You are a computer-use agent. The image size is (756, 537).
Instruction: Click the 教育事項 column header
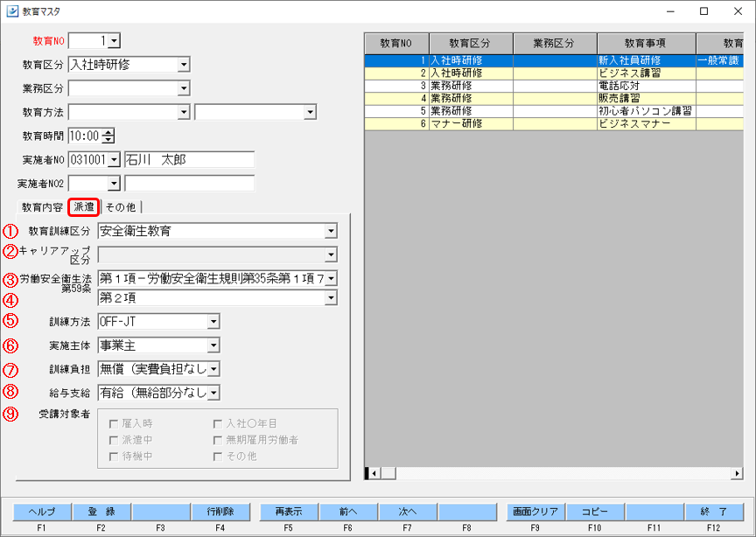[x=646, y=44]
